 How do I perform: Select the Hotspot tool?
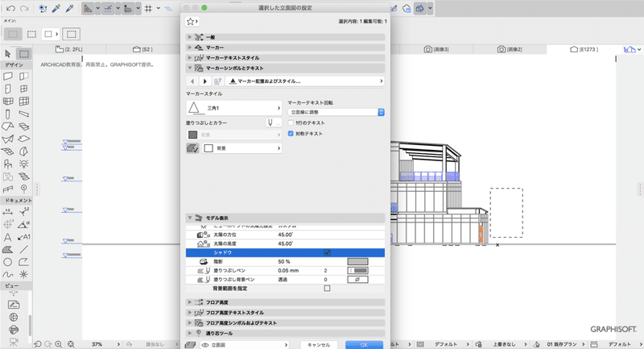click(24, 275)
